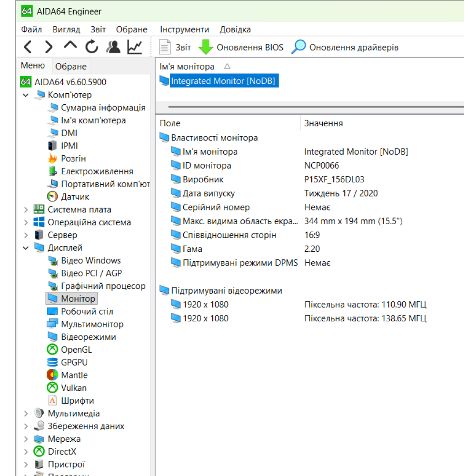This screenshot has width=476, height=476.
Task: Open Мультимонітор tree item
Action: point(85,324)
